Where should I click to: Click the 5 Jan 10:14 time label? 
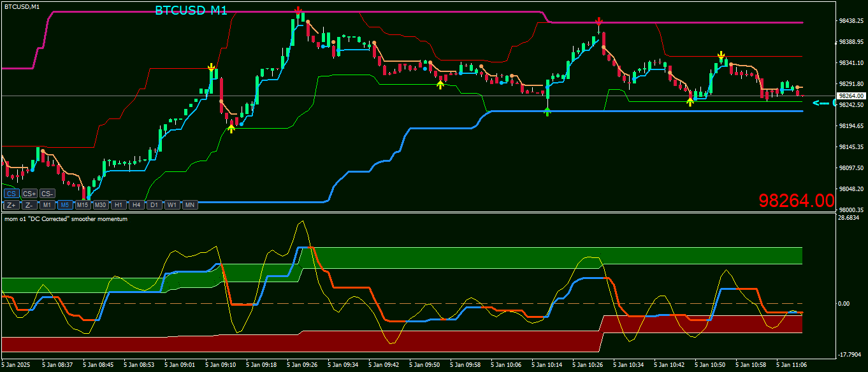tap(547, 366)
